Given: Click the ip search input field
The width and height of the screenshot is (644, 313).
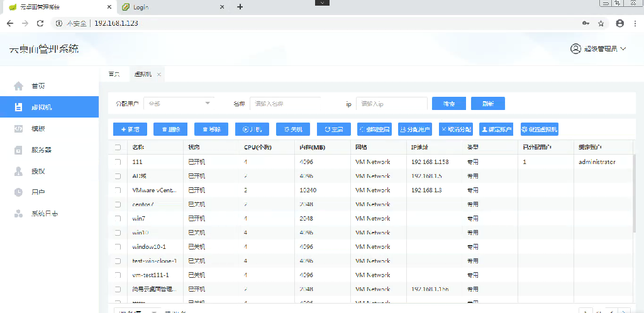Looking at the screenshot, I should [391, 103].
